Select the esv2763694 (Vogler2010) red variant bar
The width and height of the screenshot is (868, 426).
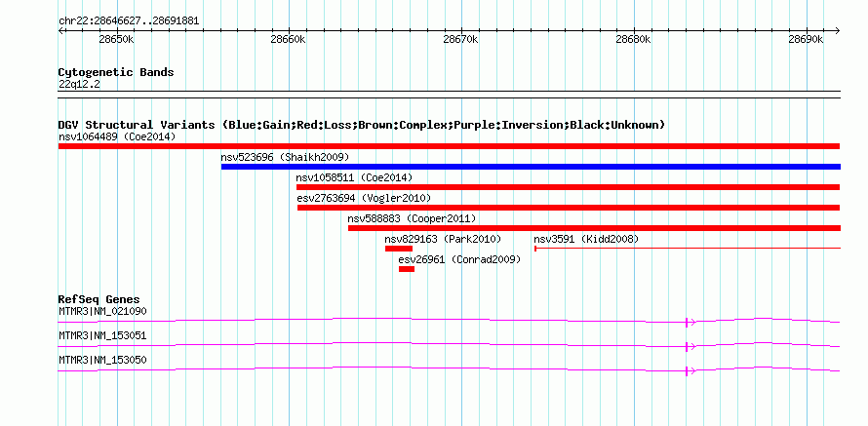click(x=569, y=208)
